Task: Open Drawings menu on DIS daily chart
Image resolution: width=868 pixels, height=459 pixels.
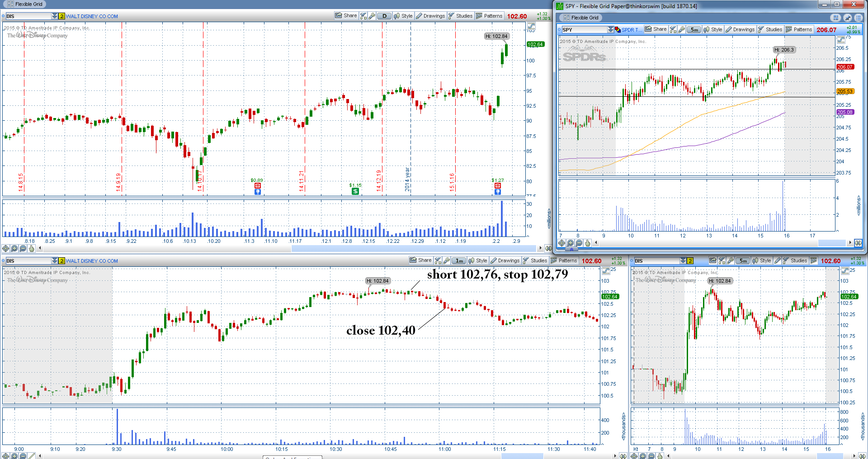Action: [430, 16]
